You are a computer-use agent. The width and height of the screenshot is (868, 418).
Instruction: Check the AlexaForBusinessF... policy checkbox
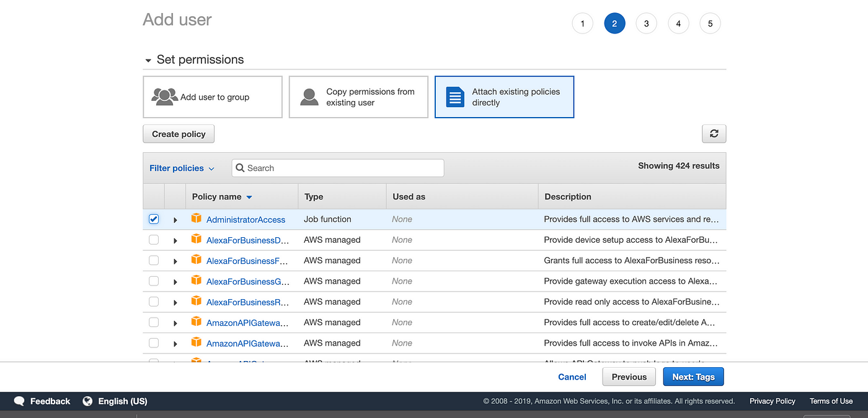click(x=154, y=260)
